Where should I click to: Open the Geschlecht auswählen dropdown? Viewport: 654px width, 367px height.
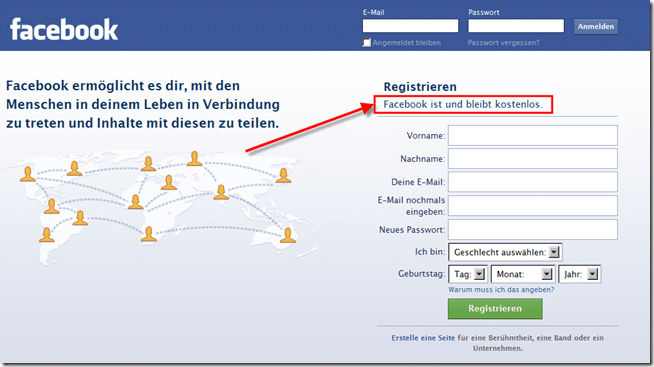coord(505,252)
